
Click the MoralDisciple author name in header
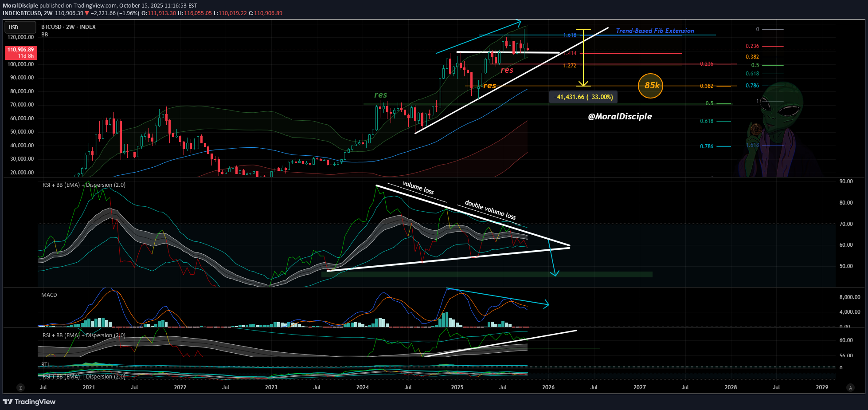point(20,6)
